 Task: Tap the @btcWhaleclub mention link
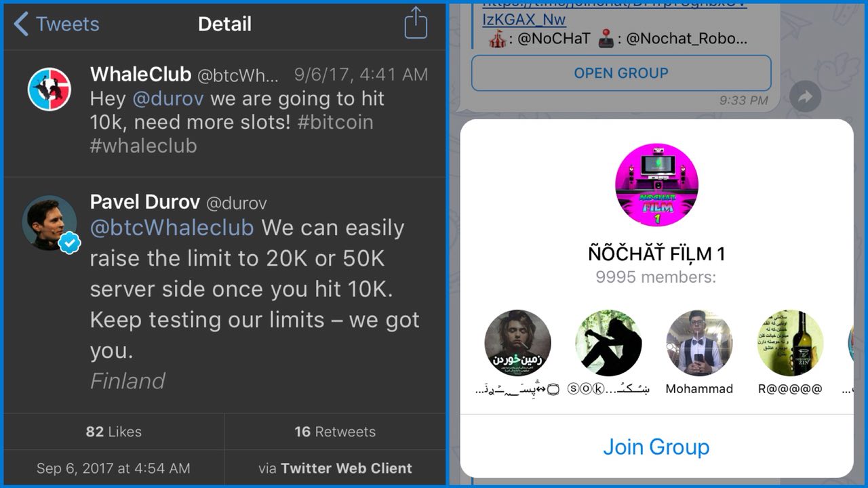pos(172,228)
